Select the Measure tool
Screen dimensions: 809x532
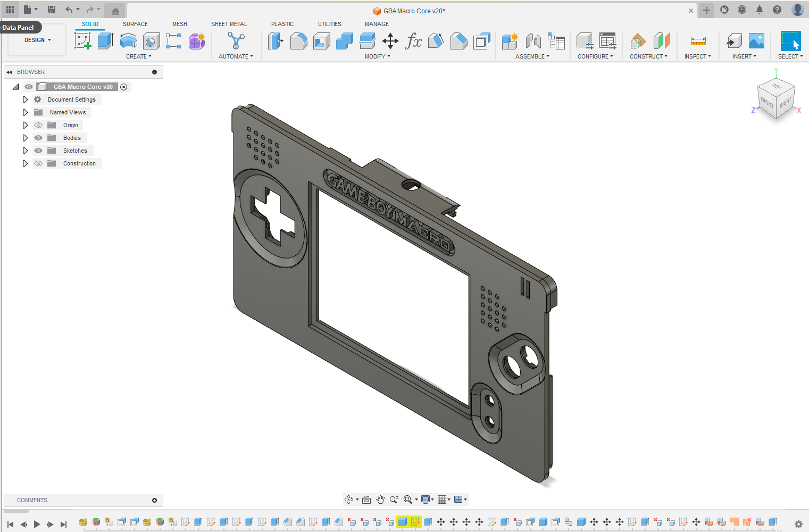[x=698, y=41]
